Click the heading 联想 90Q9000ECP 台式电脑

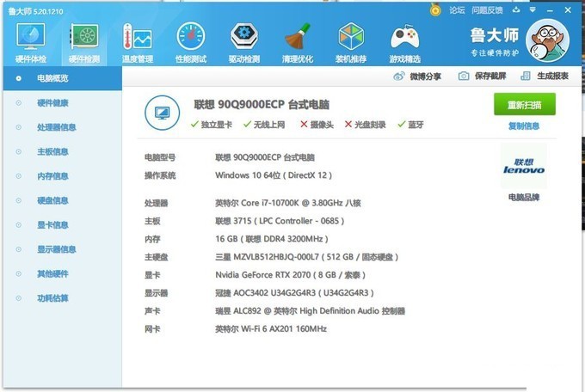point(262,104)
